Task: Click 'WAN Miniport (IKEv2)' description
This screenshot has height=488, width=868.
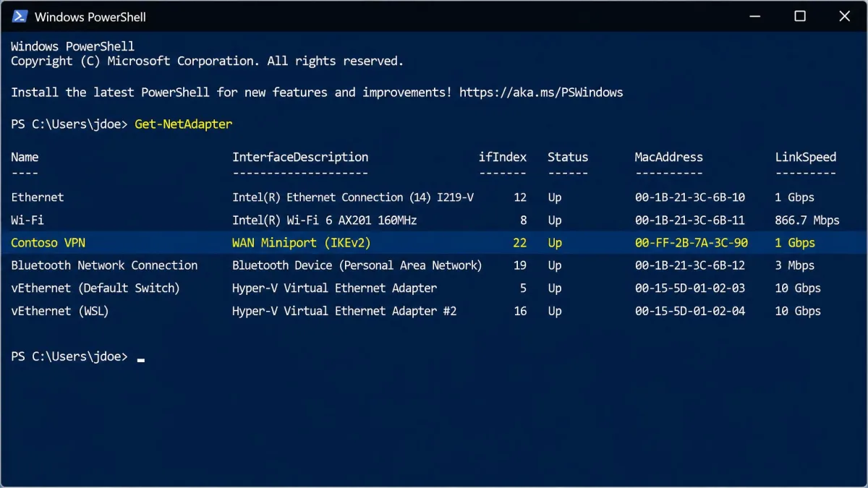Action: 302,243
